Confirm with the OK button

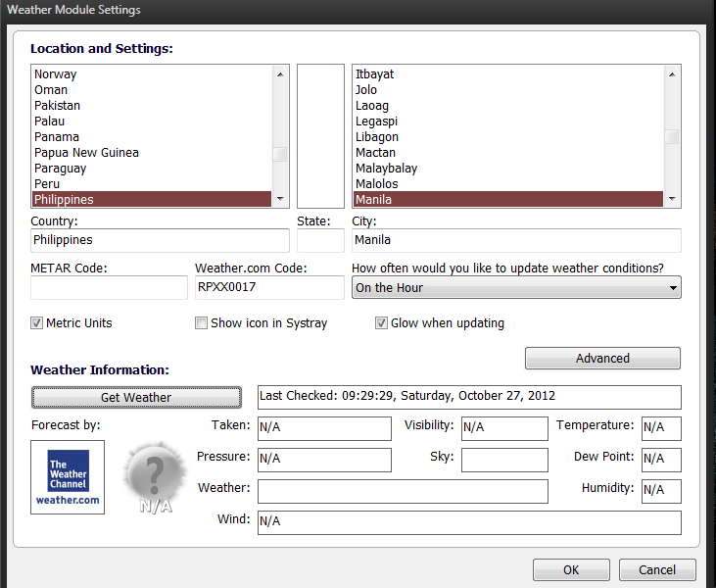click(571, 570)
